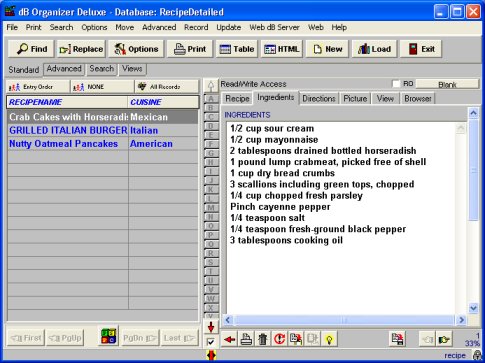
Task: Click the CUISINE column header
Action: coord(163,102)
